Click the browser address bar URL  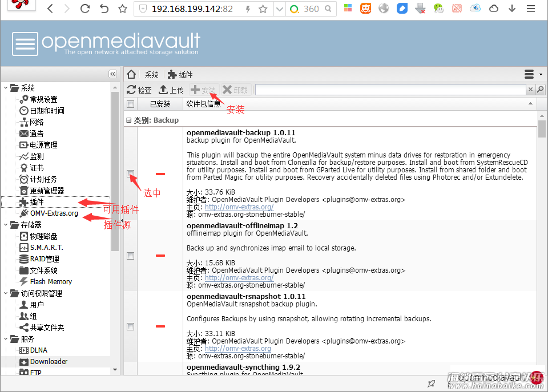pyautogui.click(x=192, y=9)
